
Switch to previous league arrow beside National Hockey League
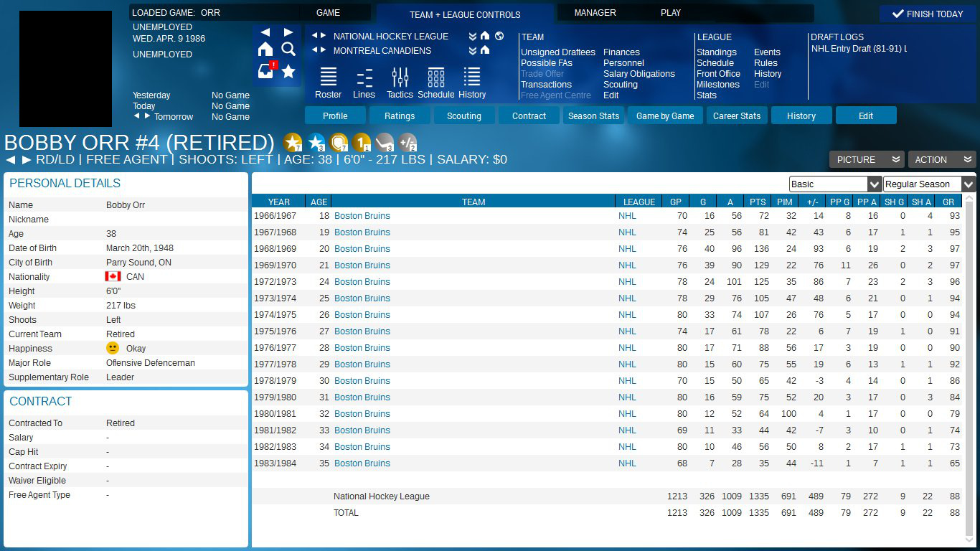[314, 36]
